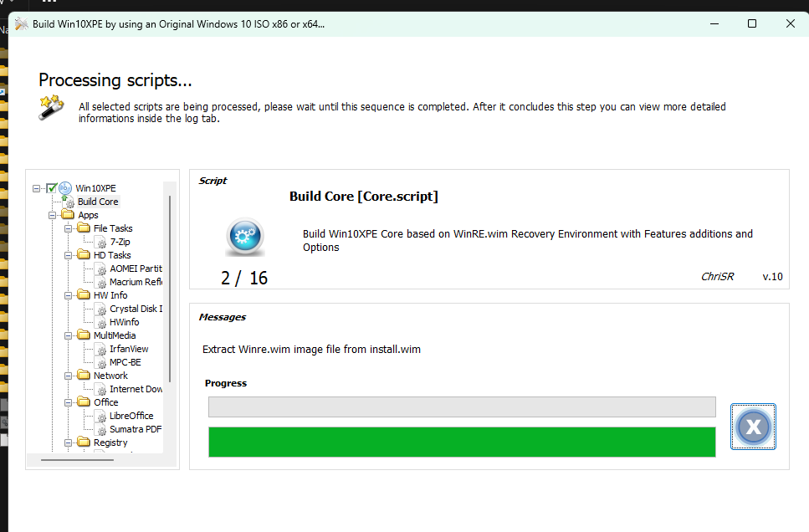The width and height of the screenshot is (809, 532).
Task: Select the Macrium Reflect script item
Action: [x=136, y=282]
